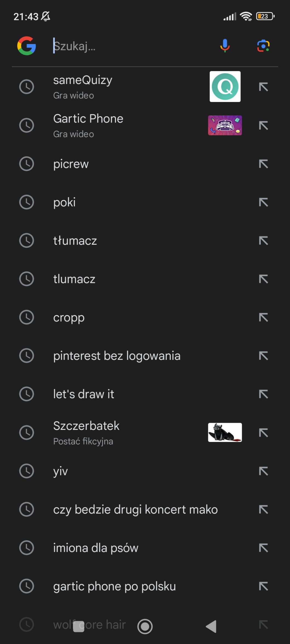Image resolution: width=290 pixels, height=644 pixels.
Task: Tap the arrow beside cropp suggestion
Action: click(263, 317)
